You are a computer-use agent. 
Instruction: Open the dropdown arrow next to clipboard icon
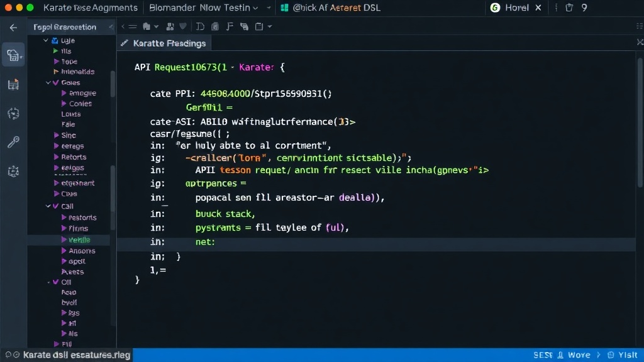tap(269, 26)
